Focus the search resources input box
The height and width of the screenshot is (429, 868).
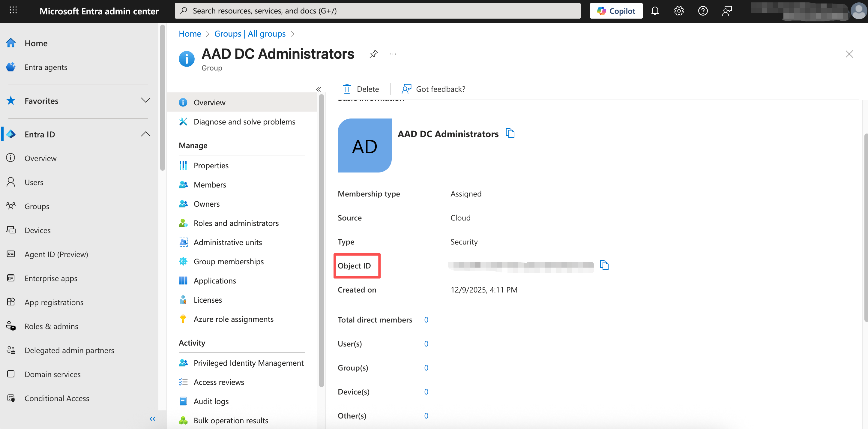coord(377,11)
